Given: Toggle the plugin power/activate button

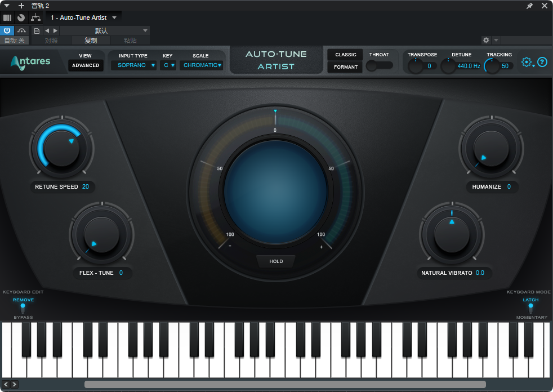Looking at the screenshot, I should (7, 31).
